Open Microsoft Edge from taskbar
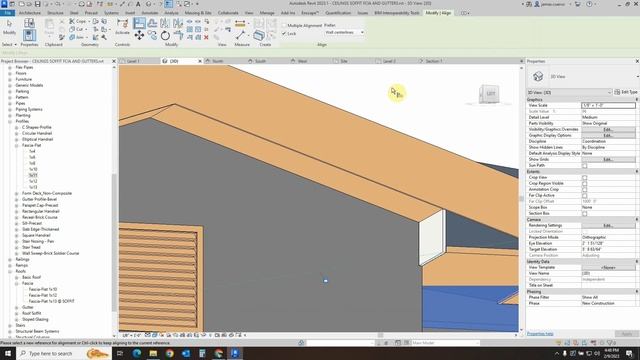This screenshot has height=360, width=640. 137,353
